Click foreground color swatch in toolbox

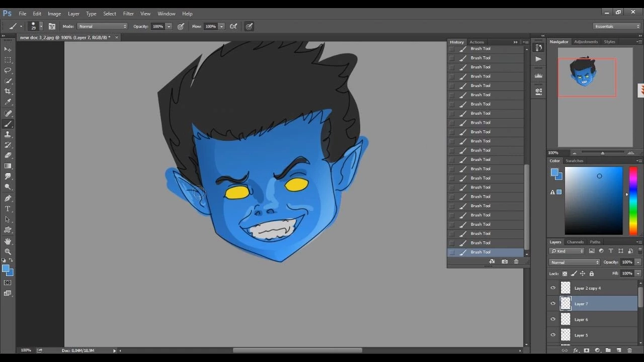tap(6, 269)
